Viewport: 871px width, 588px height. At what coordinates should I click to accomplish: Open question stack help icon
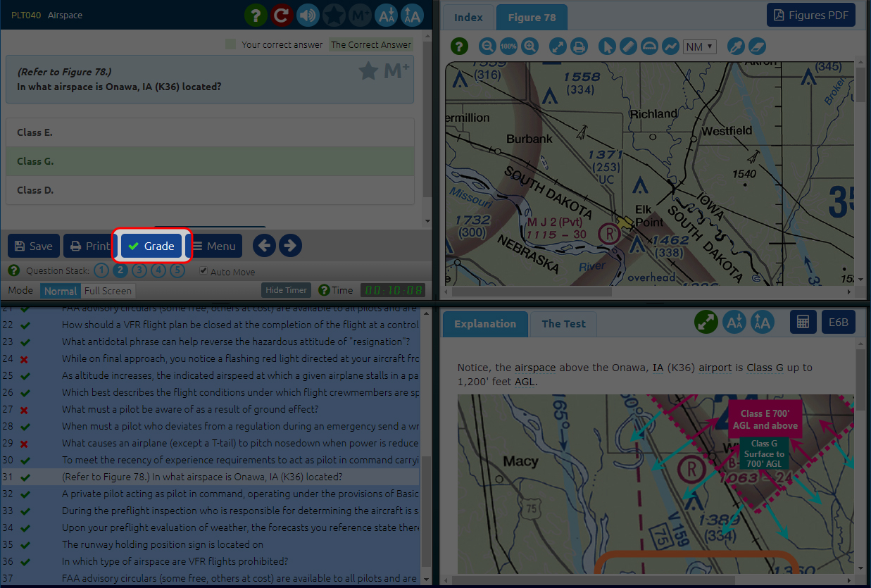[14, 270]
